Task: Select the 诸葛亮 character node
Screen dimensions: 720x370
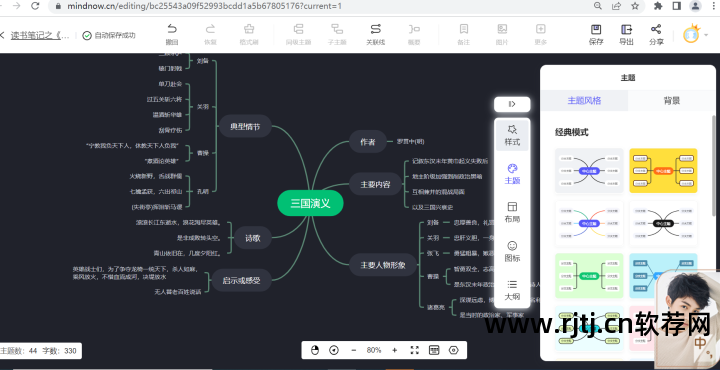Action: [436, 307]
